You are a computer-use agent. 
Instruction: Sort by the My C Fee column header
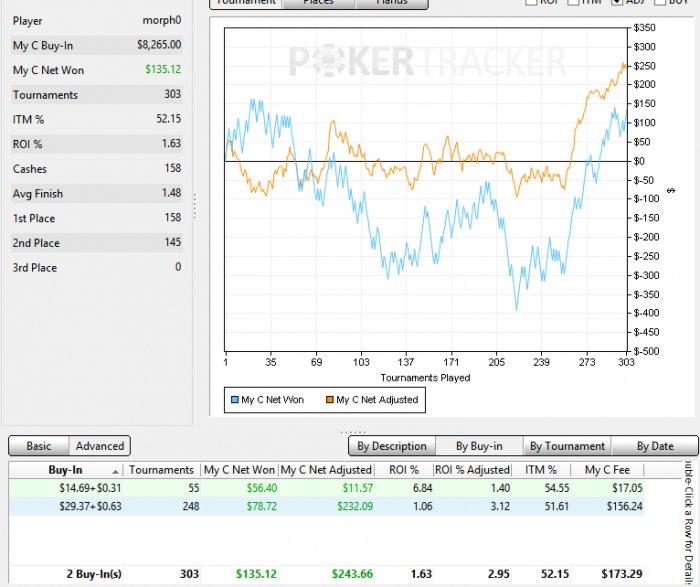(607, 470)
